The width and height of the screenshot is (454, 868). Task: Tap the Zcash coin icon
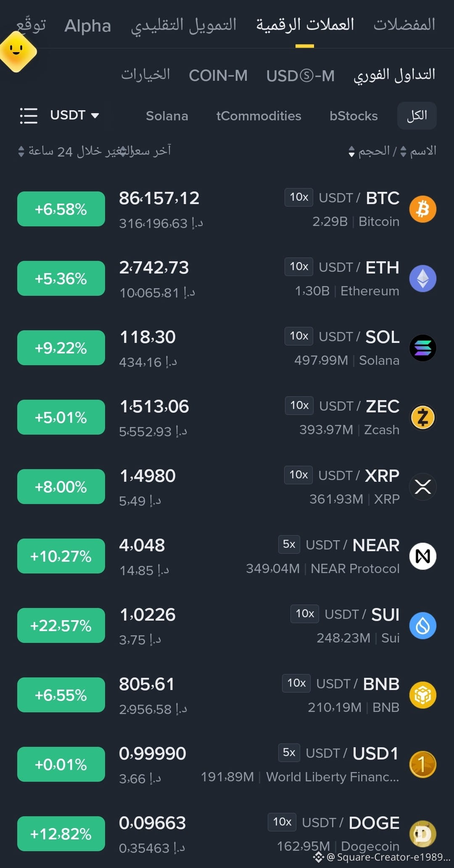pos(422,417)
